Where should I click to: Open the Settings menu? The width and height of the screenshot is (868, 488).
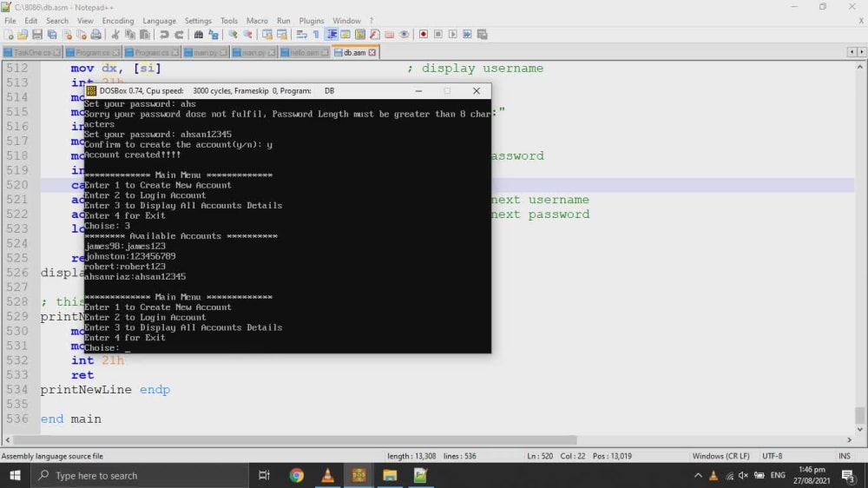(198, 21)
